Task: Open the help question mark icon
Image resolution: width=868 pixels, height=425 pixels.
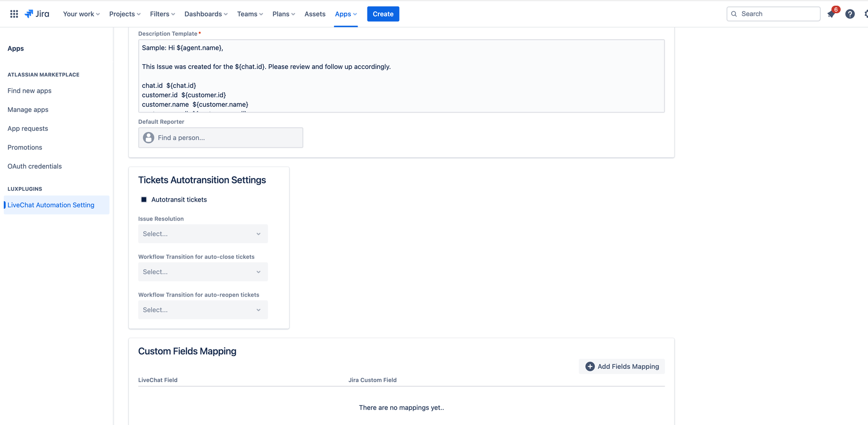Action: 850,14
